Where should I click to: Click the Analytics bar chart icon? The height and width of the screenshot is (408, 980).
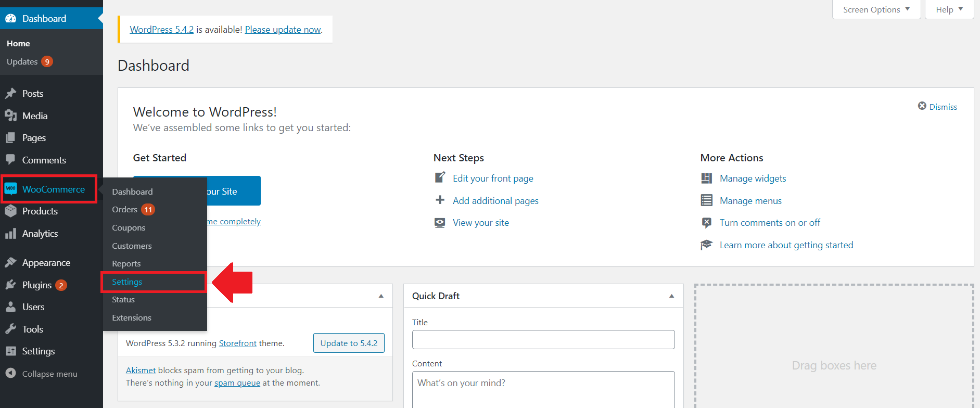click(x=10, y=234)
